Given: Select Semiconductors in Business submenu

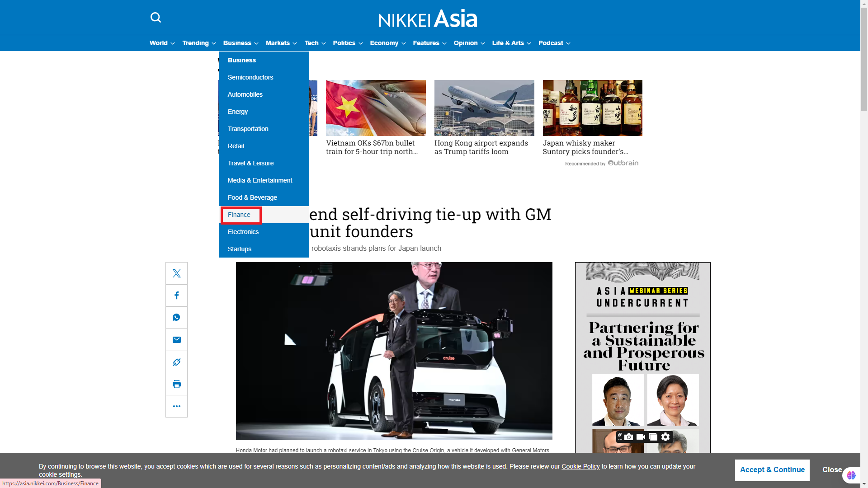Looking at the screenshot, I should pyautogui.click(x=250, y=77).
